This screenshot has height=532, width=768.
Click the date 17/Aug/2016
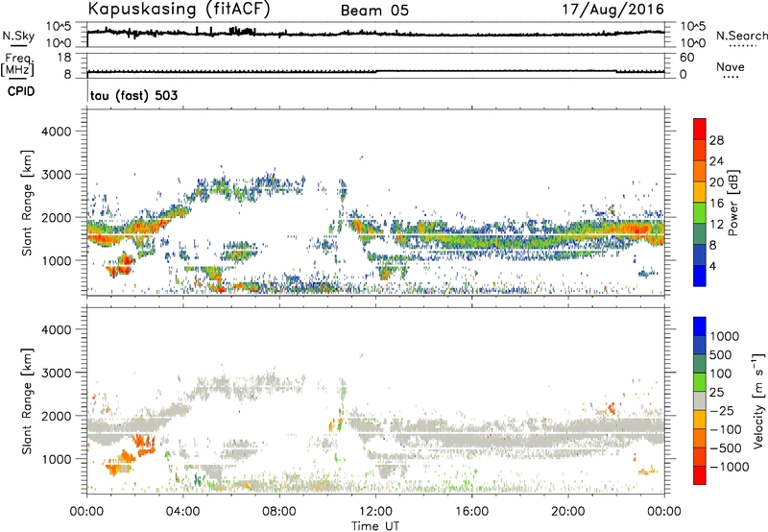pos(612,10)
